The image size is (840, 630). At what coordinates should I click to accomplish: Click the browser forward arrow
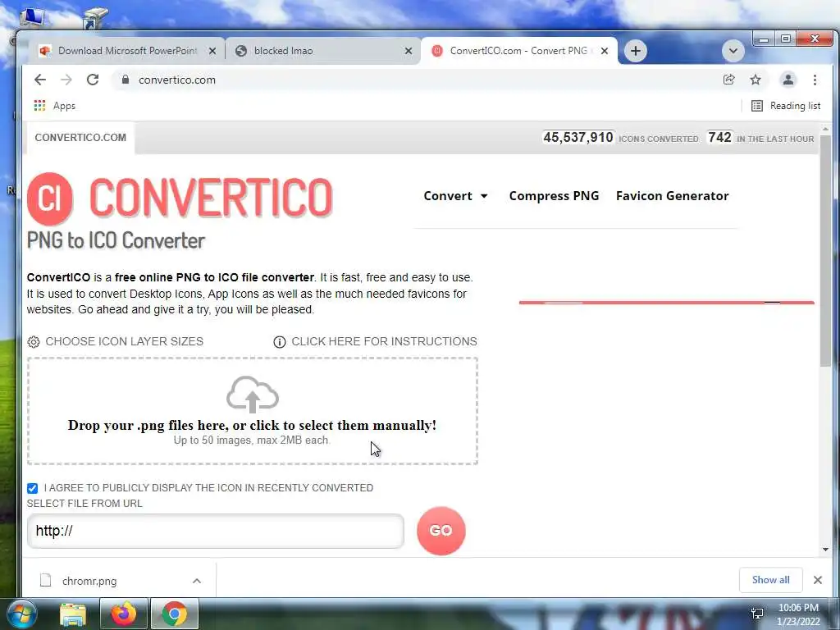point(66,80)
